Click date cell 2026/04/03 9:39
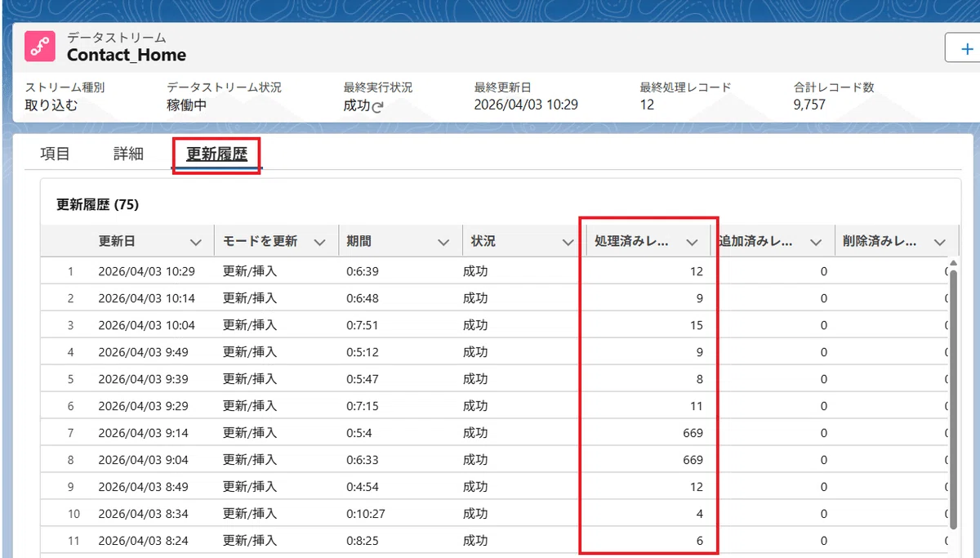This screenshot has height=558, width=980. 143,379
